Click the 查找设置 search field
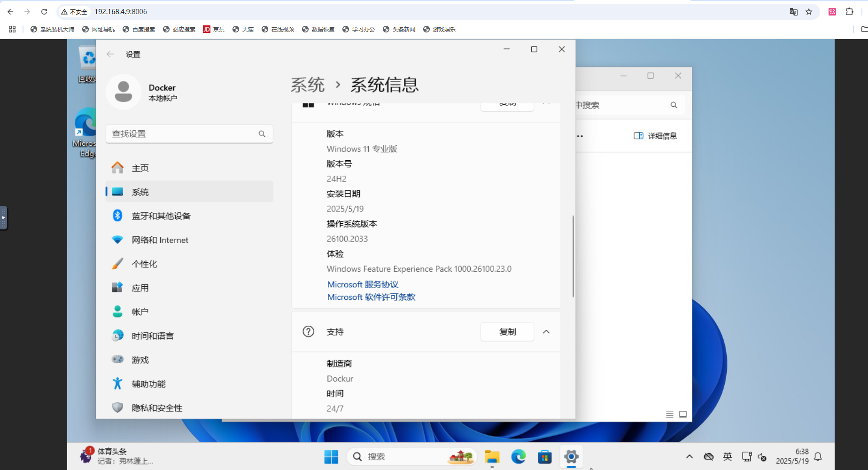The width and height of the screenshot is (868, 470). pos(189,134)
